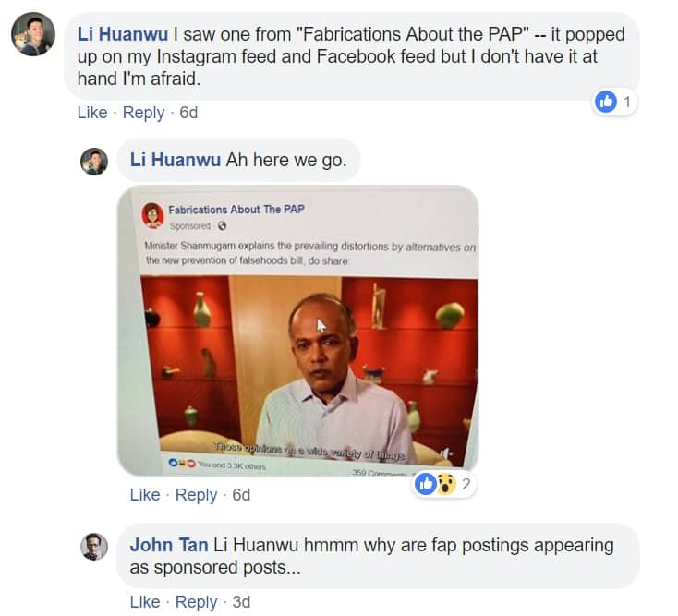This screenshot has height=616, width=678.
Task: Open John Tan's profile picture
Action: [x=94, y=547]
